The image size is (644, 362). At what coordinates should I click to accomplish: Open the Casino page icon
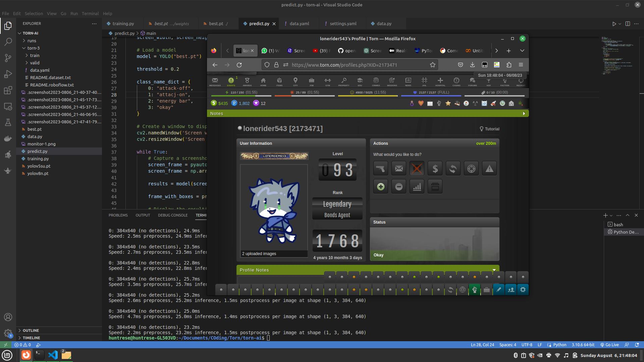457,81
